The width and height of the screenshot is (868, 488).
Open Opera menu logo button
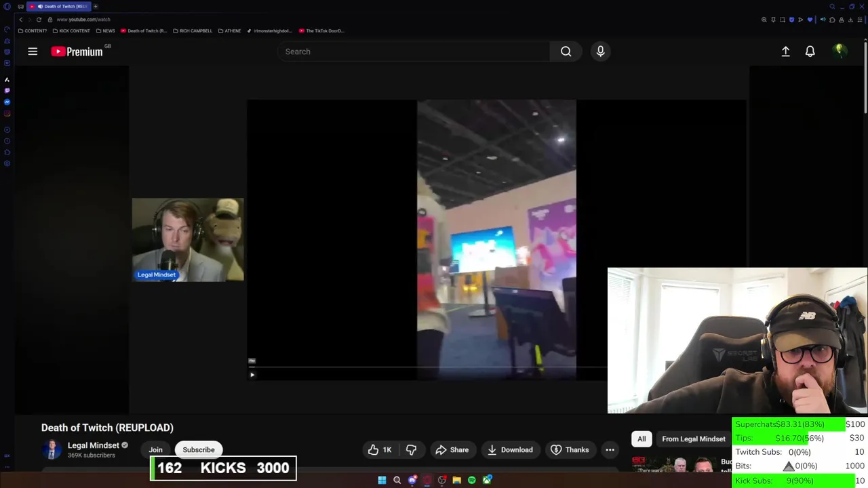coord(7,6)
